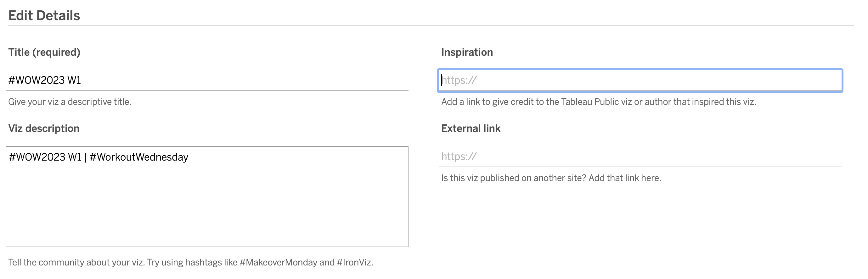Click 'Tell the community about your viz' hint

pyautogui.click(x=77, y=262)
